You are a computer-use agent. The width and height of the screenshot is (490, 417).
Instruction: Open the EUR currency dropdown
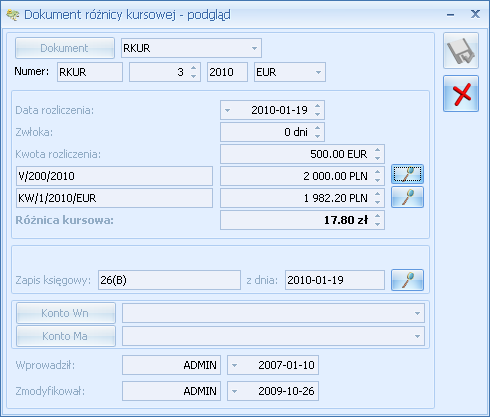[318, 72]
